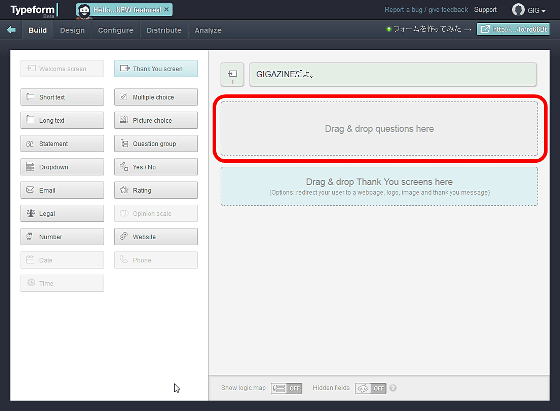Open the GIG account dropdown
The image size is (560, 411).
pos(536,10)
